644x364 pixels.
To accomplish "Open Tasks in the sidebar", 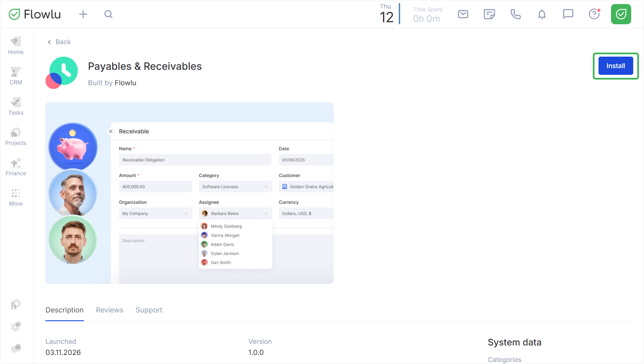I will tap(16, 106).
